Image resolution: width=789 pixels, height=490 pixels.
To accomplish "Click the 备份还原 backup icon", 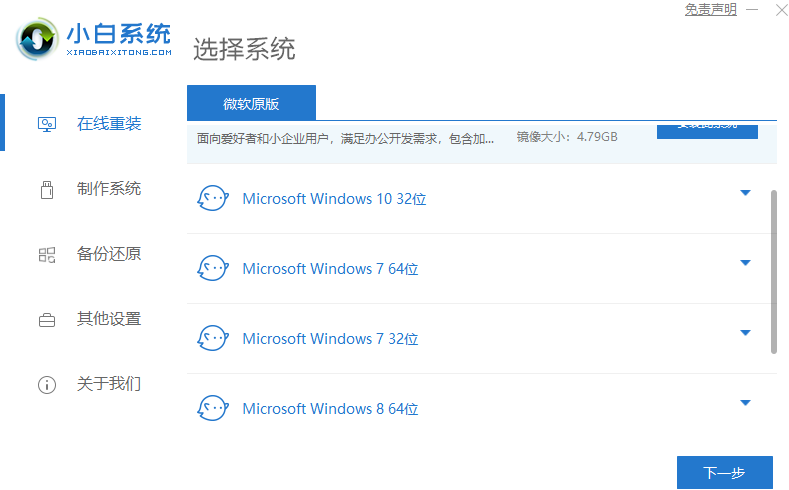I will click(x=47, y=254).
